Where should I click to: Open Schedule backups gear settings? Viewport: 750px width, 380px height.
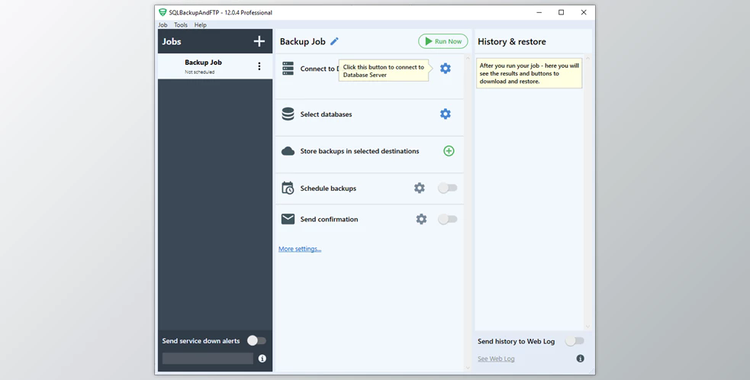point(419,188)
